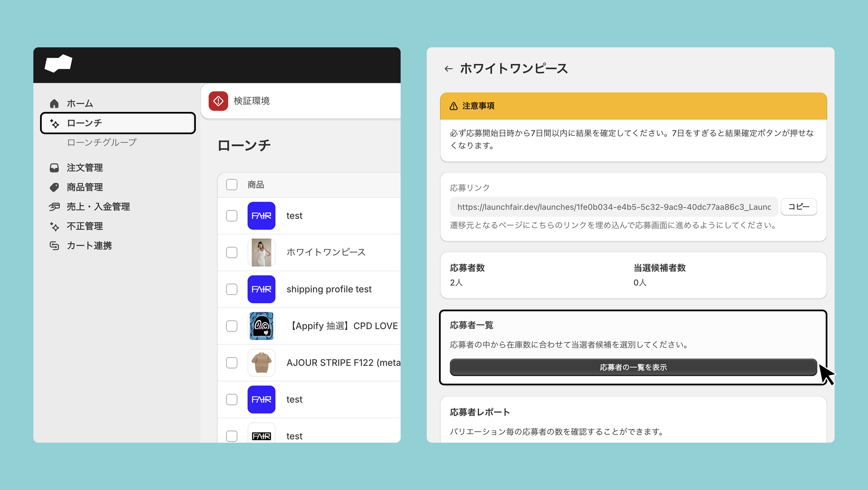The height and width of the screenshot is (490, 868).
Task: Click the Home icon in sidebar
Action: click(x=54, y=104)
